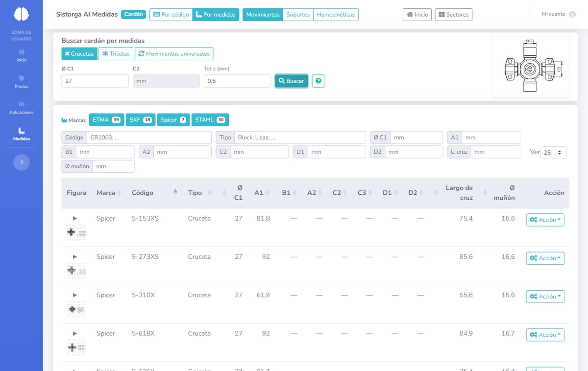Click the green help question mark icon
The width and height of the screenshot is (588, 371).
pyautogui.click(x=318, y=81)
